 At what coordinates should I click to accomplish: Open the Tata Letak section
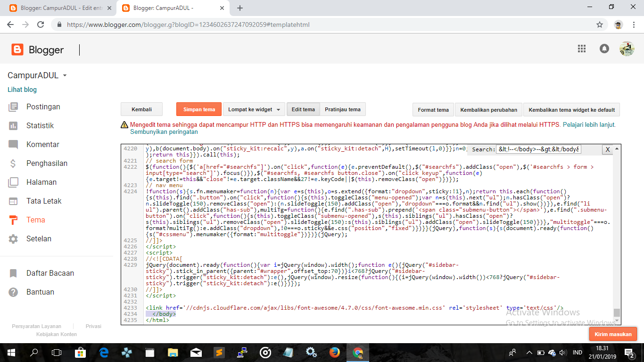[x=44, y=201]
